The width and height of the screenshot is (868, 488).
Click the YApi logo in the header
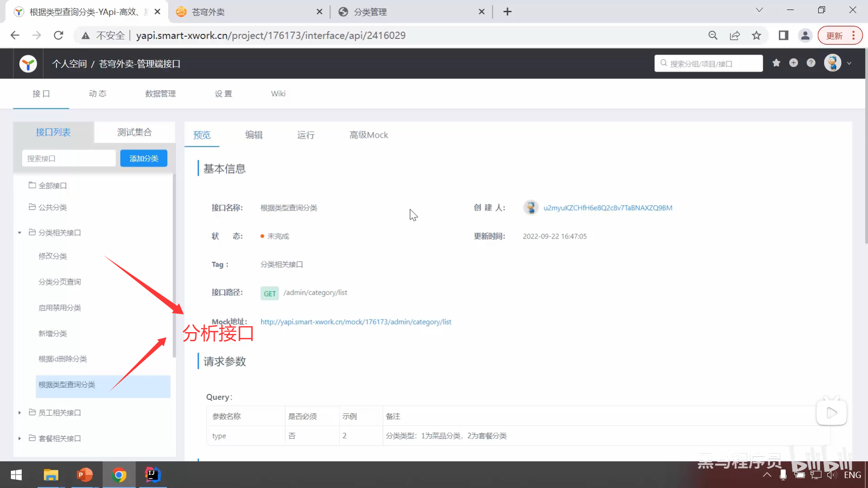(x=28, y=63)
